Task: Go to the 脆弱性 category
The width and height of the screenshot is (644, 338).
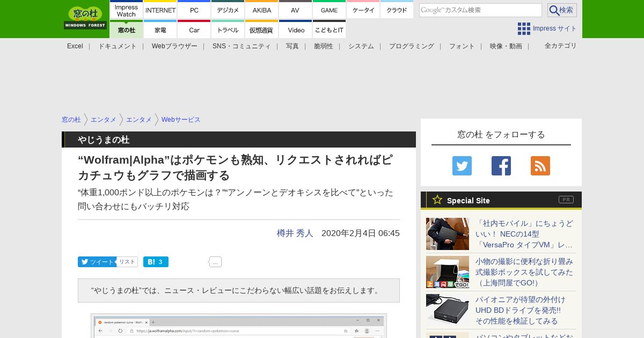Action: pyautogui.click(x=324, y=46)
